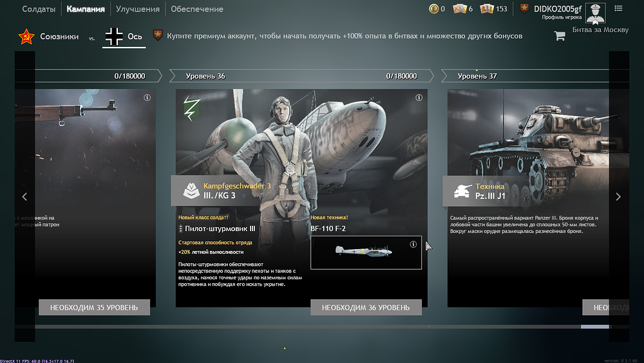The width and height of the screenshot is (644, 363).
Task: Select the Soviet red star Союзники faction
Action: pyautogui.click(x=48, y=37)
